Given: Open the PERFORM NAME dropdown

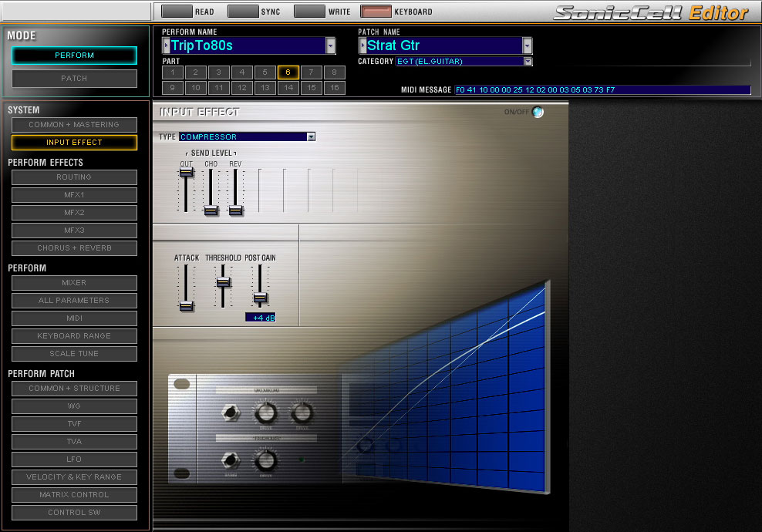Looking at the screenshot, I should [332, 46].
